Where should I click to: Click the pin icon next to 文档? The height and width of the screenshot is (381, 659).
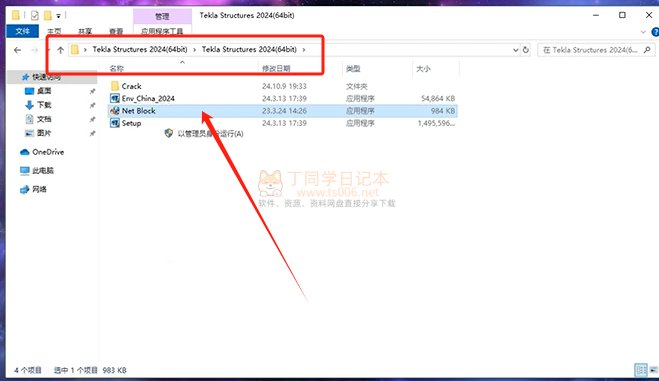[92, 119]
